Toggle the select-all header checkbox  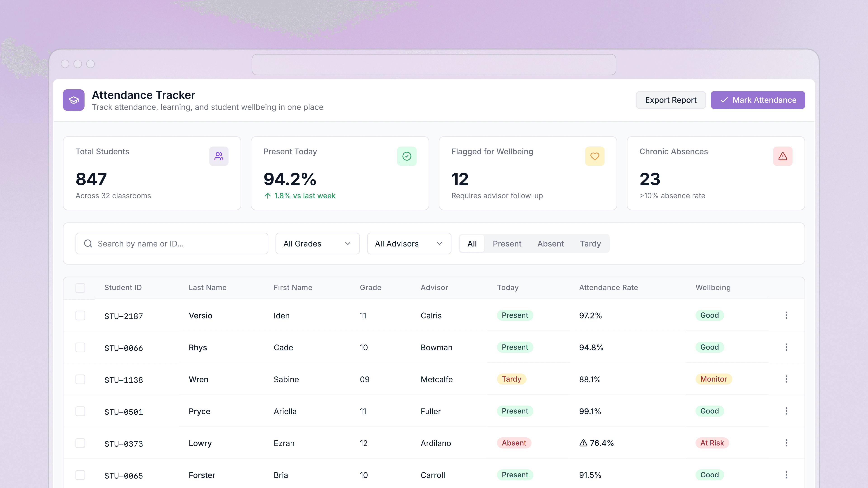coord(80,288)
